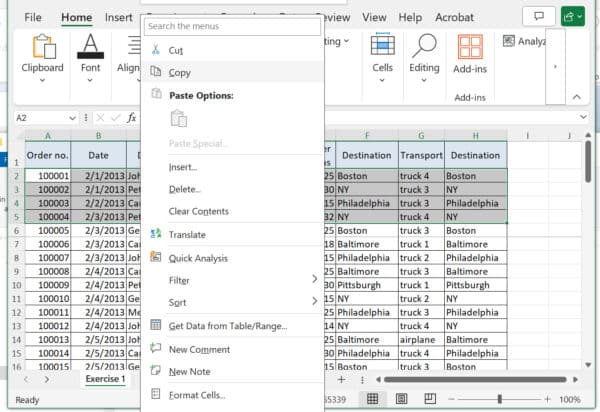
Task: Choose Clear Contents from the menu
Action: click(x=233, y=211)
